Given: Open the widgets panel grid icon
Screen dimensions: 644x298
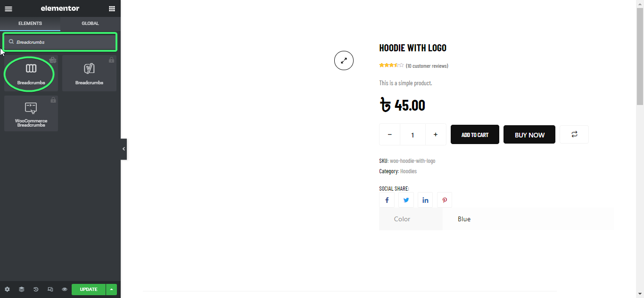Looking at the screenshot, I should [x=112, y=8].
